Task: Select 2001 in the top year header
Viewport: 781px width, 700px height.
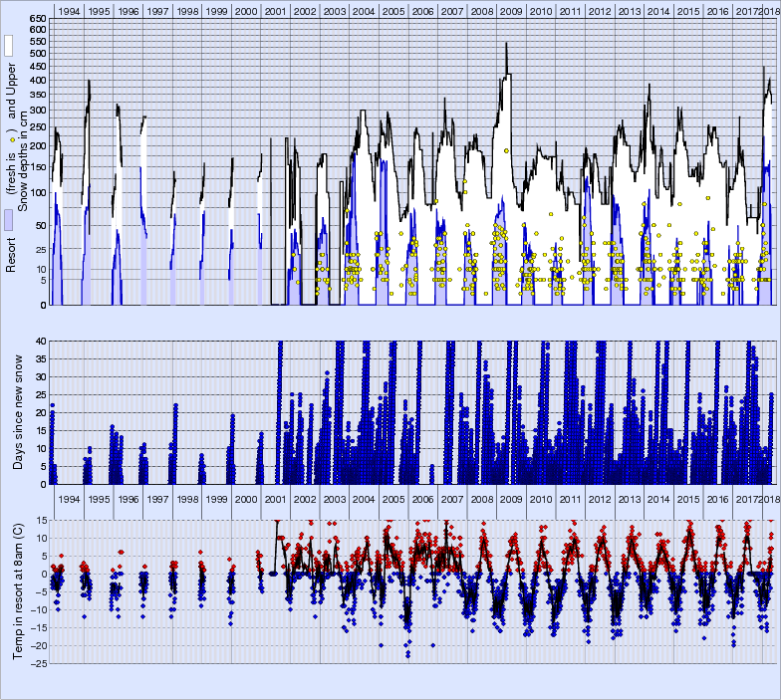Action: 275,11
